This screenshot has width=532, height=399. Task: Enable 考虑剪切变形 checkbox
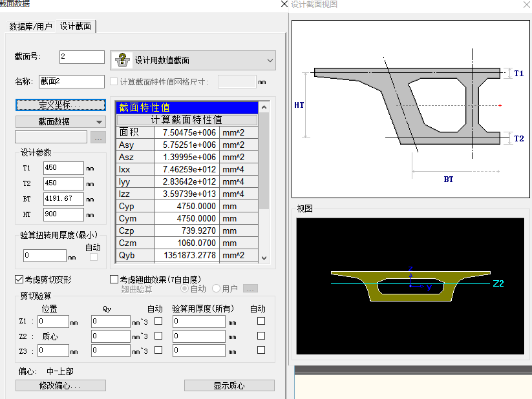tap(19, 280)
